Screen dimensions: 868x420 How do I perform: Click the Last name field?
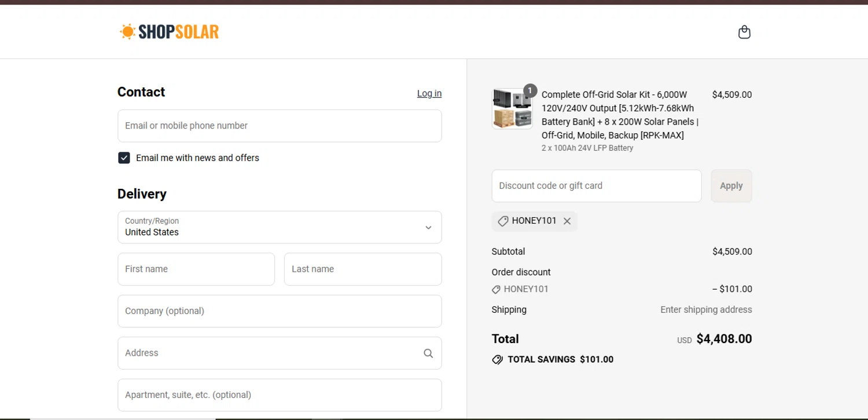(x=363, y=269)
